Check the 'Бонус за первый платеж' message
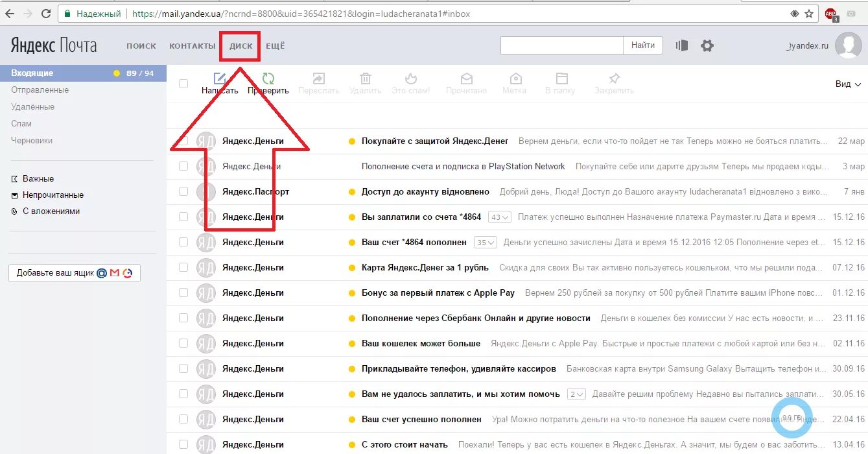Viewport: 868px width, 454px height. [x=183, y=293]
